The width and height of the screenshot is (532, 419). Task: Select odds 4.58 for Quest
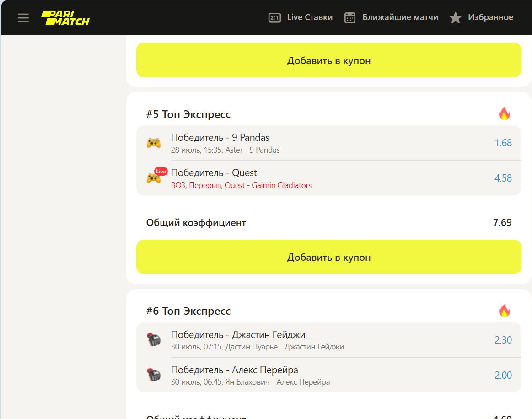(x=503, y=178)
